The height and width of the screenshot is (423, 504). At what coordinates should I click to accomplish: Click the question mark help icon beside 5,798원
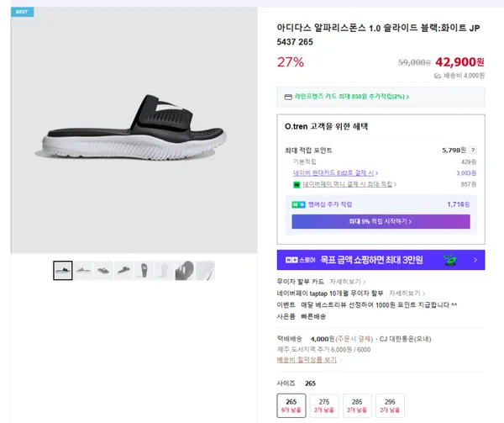pos(473,150)
